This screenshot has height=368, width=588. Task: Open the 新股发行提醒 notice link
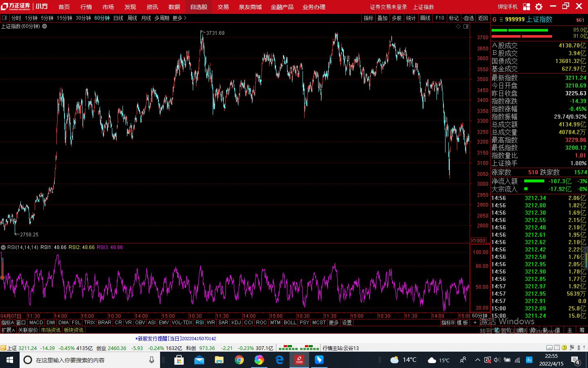176,339
